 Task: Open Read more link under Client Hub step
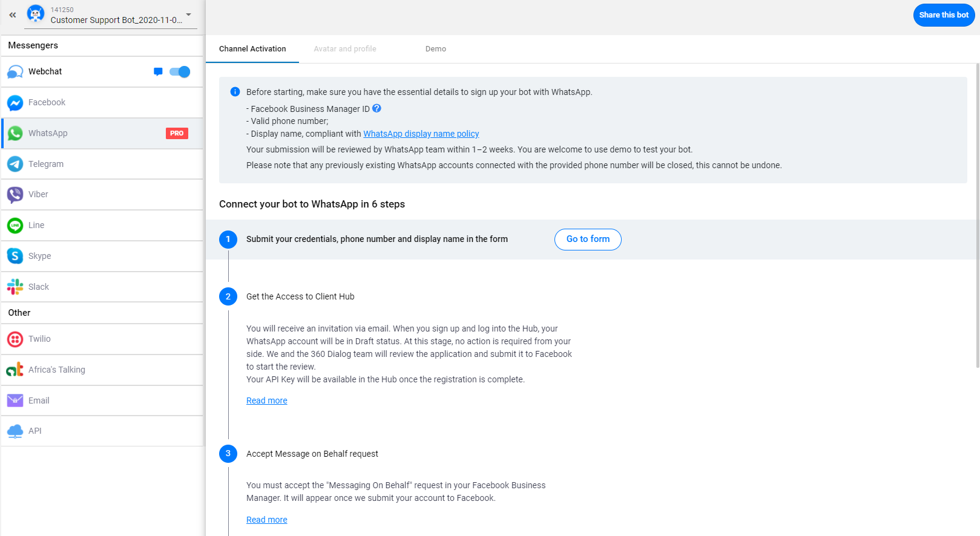(267, 400)
